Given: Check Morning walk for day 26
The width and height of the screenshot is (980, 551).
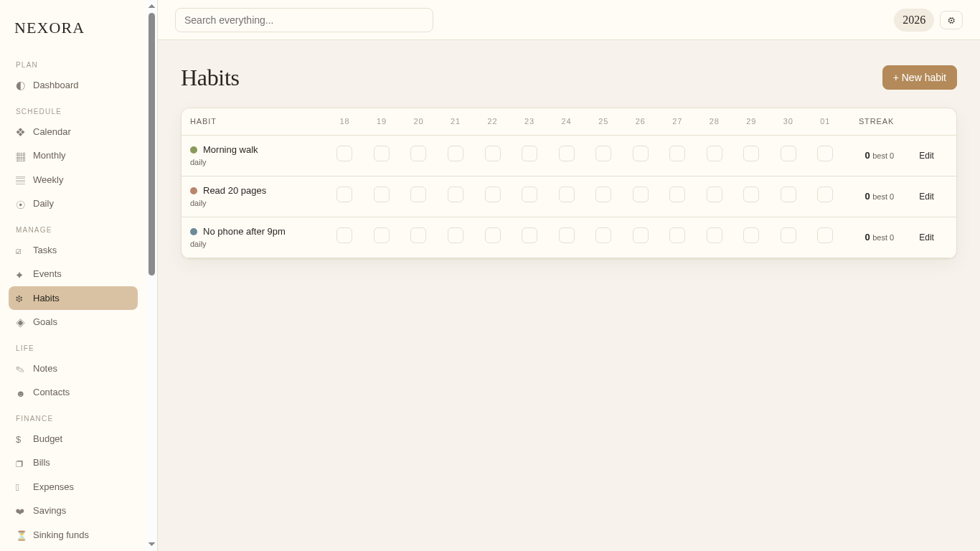Looking at the screenshot, I should (641, 154).
